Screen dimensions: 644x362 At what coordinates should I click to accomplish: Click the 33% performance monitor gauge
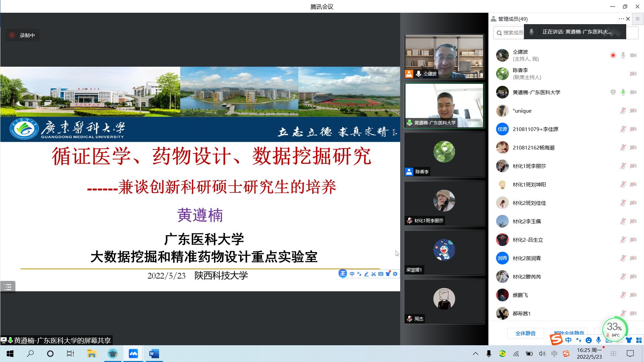(614, 328)
